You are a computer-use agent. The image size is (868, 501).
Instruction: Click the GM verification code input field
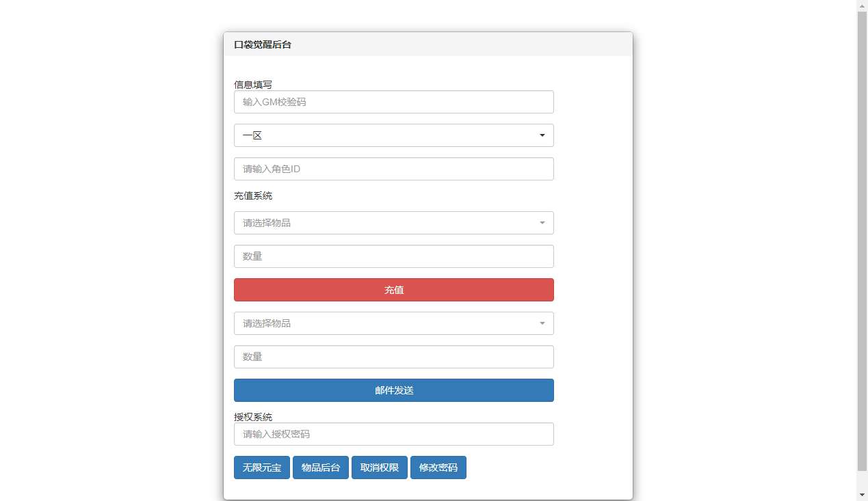[394, 102]
